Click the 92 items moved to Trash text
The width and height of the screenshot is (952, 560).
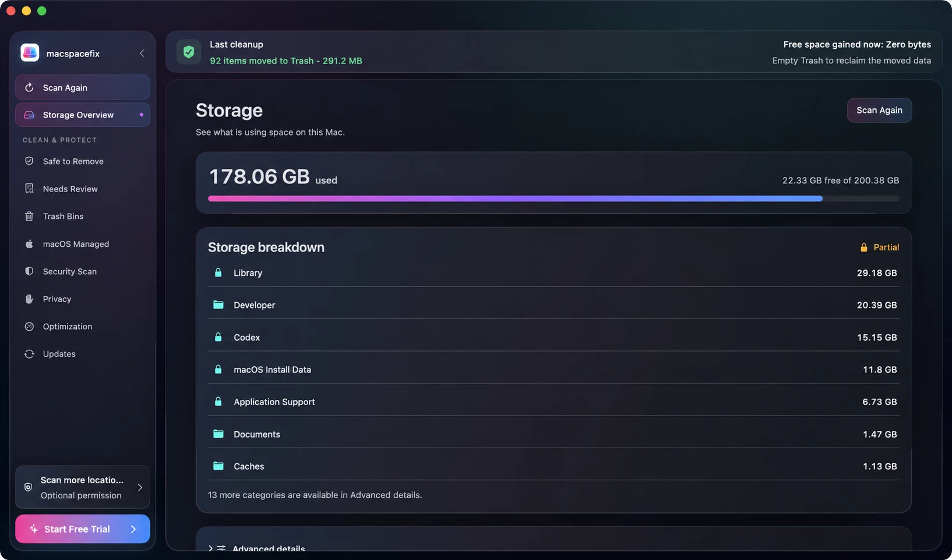pos(286,61)
